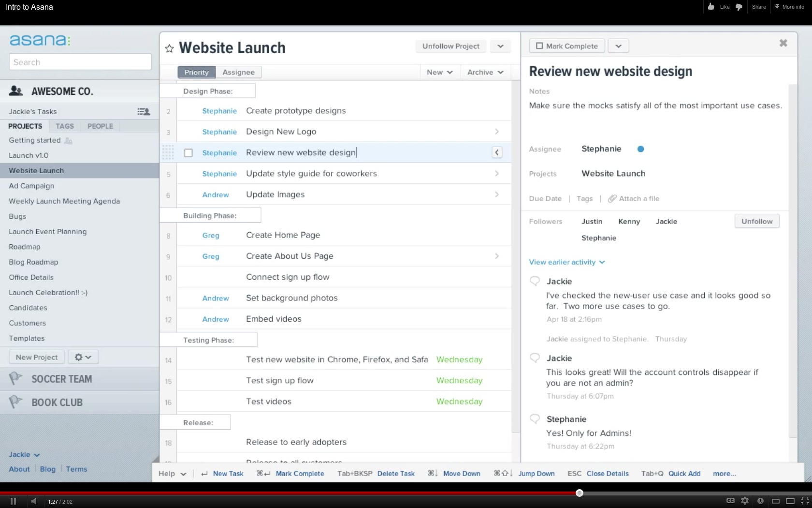This screenshot has height=508, width=812.
Task: Open the Blog footer link
Action: [47, 469]
